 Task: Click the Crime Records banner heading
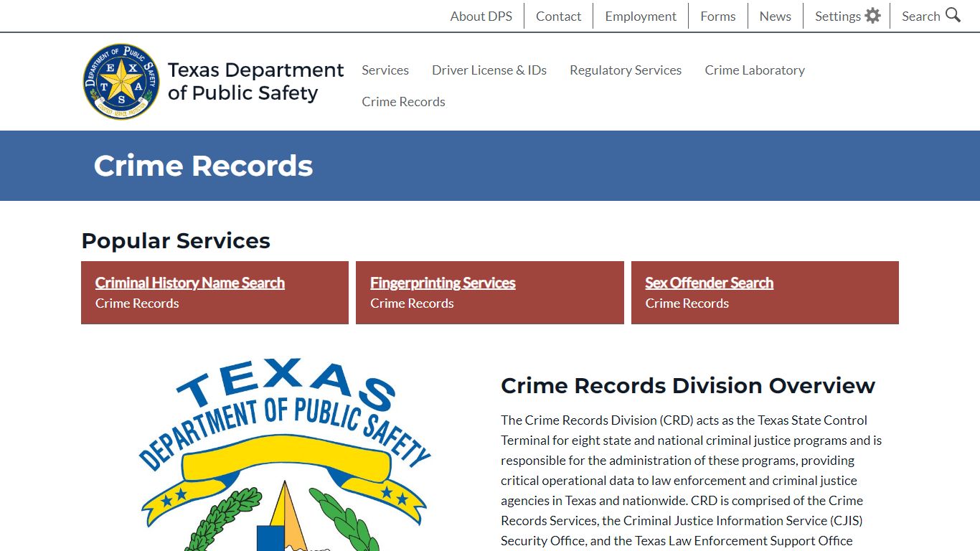click(x=203, y=166)
